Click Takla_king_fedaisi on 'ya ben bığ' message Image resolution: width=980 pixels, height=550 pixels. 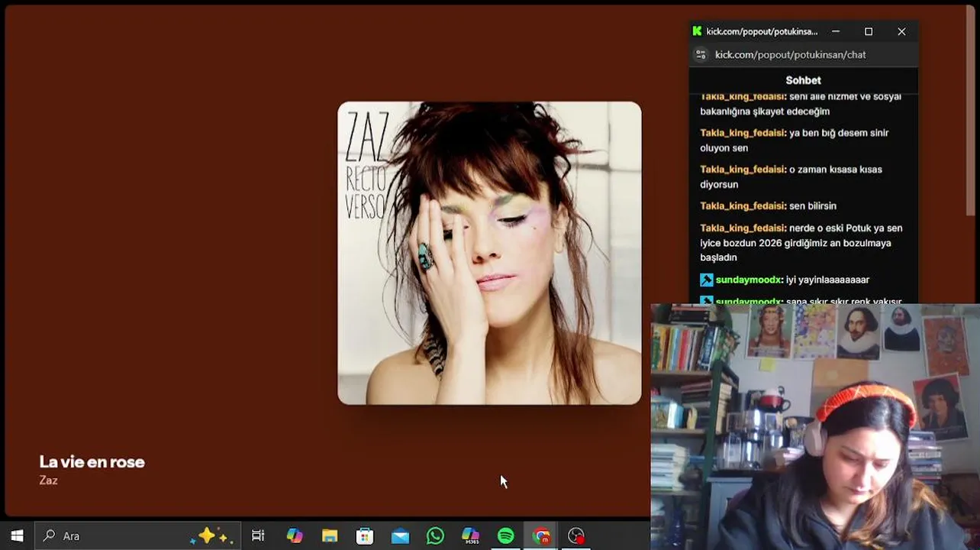743,132
